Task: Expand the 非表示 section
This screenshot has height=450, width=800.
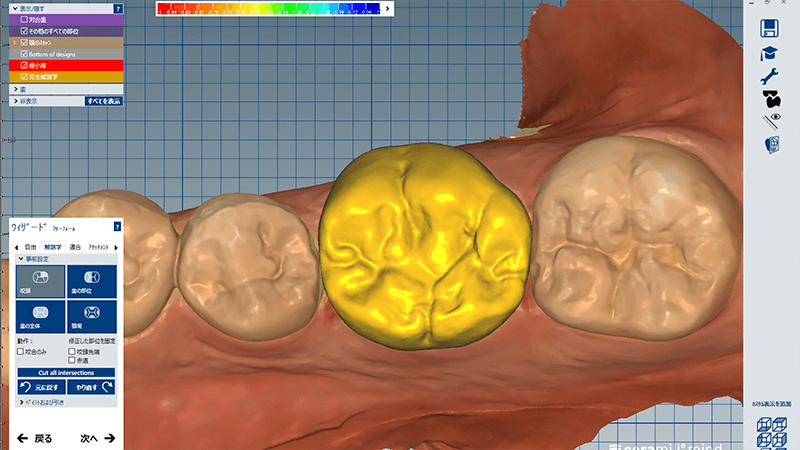Action: point(14,101)
